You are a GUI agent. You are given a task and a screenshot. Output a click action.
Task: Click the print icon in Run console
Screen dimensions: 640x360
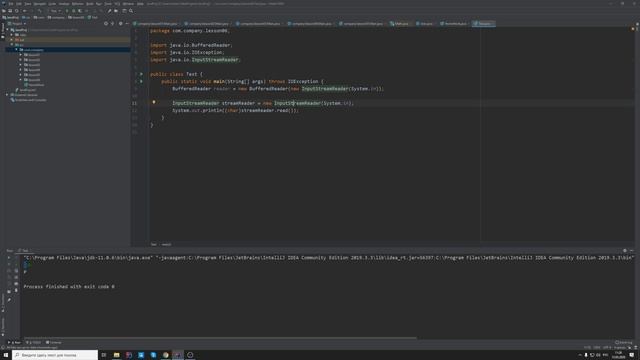[x=16, y=284]
